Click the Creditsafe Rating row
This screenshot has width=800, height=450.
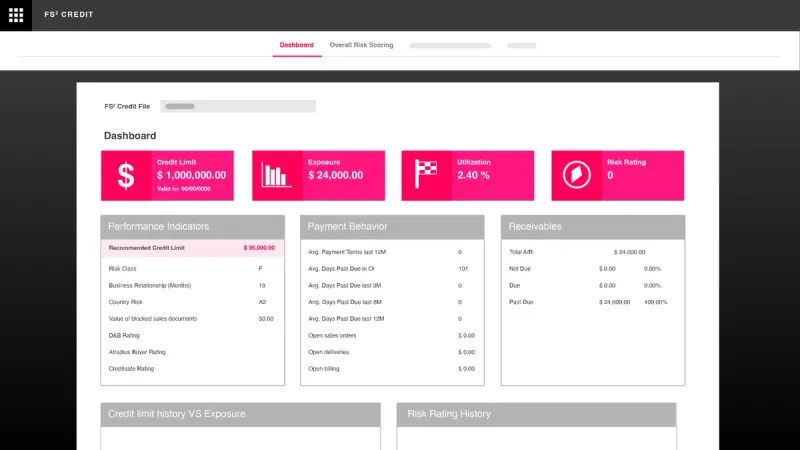(192, 368)
